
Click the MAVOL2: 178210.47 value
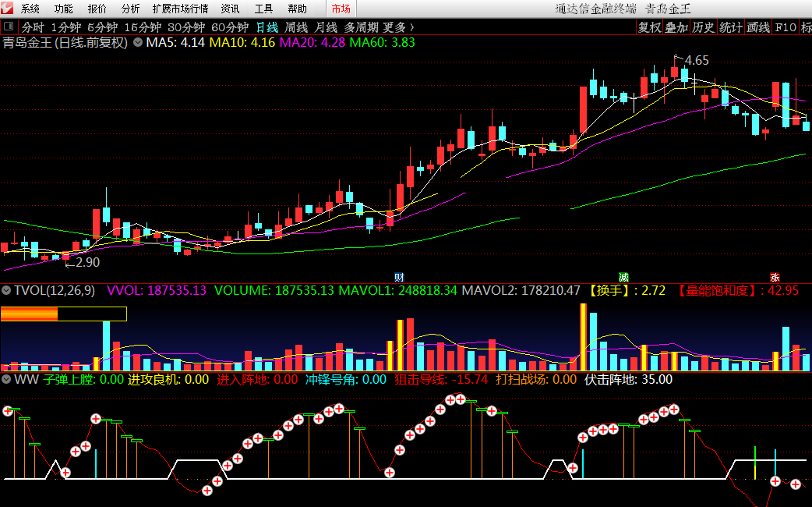[x=521, y=290]
